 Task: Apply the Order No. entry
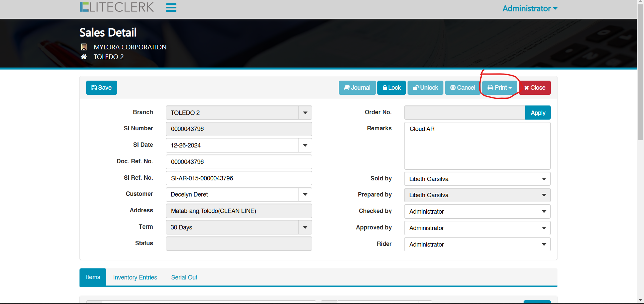click(x=538, y=113)
